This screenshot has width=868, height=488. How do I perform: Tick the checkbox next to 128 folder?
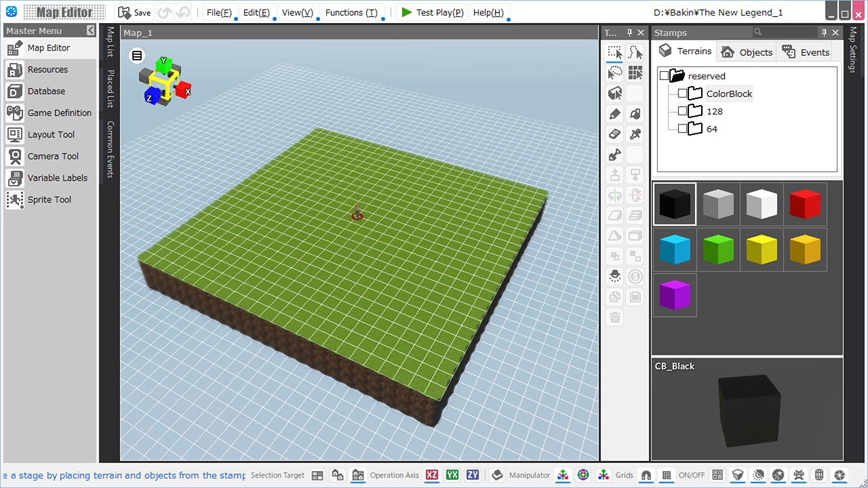[683, 111]
